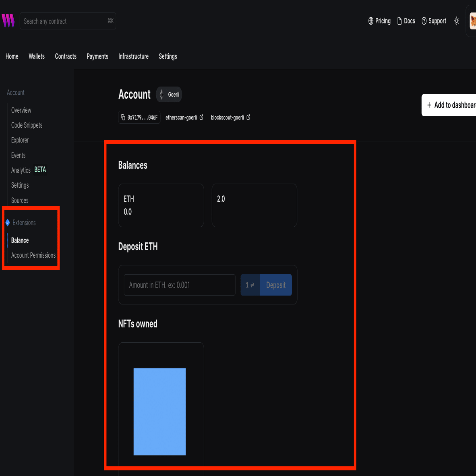Open the Pricing page
Screen dimensions: 476x476
[379, 21]
